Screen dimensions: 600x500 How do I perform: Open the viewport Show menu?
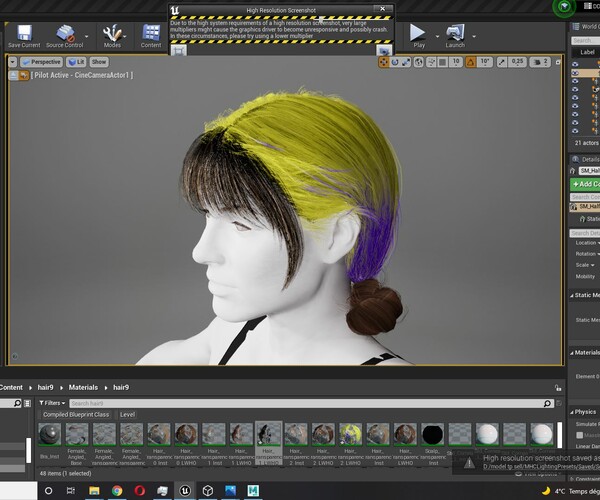[99, 62]
